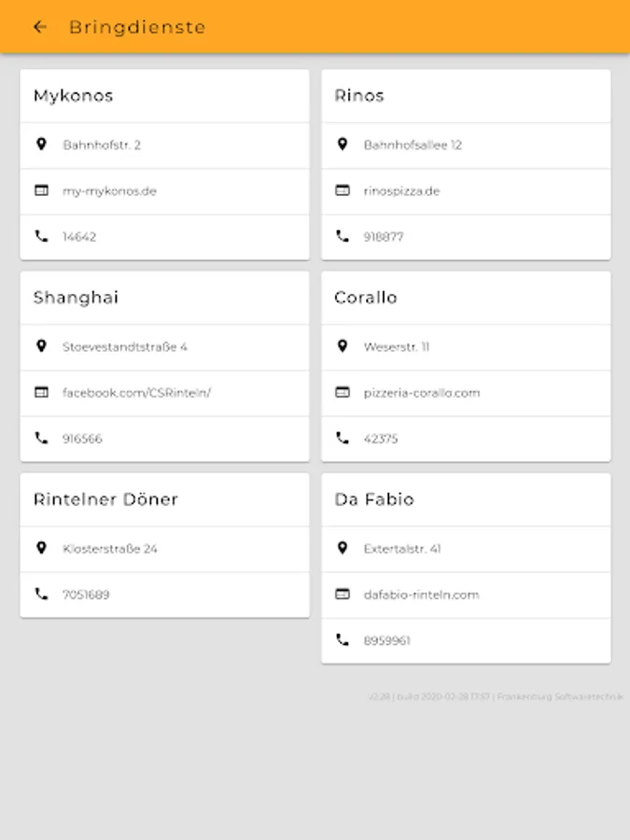
Task: Call Rinos at 918877
Action: pyautogui.click(x=384, y=237)
